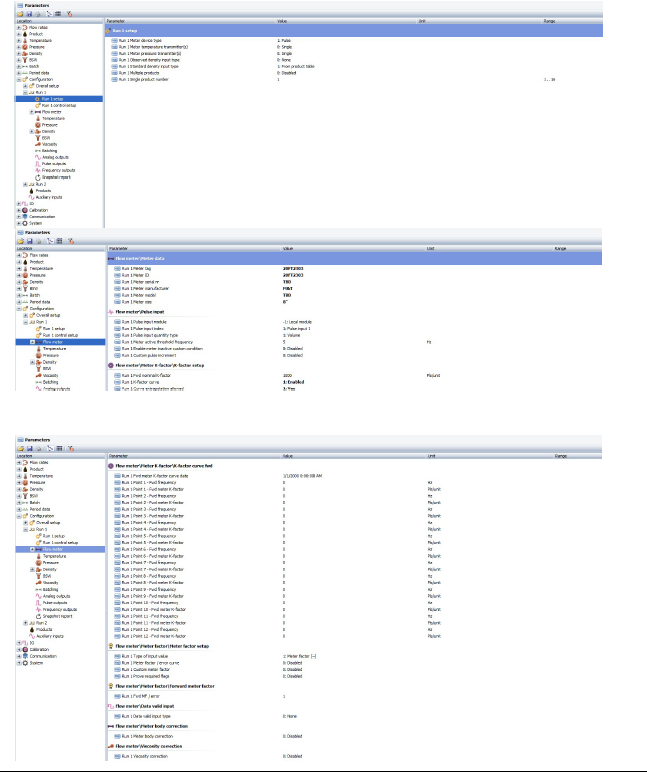The height and width of the screenshot is (772, 647).
Task: Click the Snapshot report icon in top panel tree
Action: pos(37,177)
